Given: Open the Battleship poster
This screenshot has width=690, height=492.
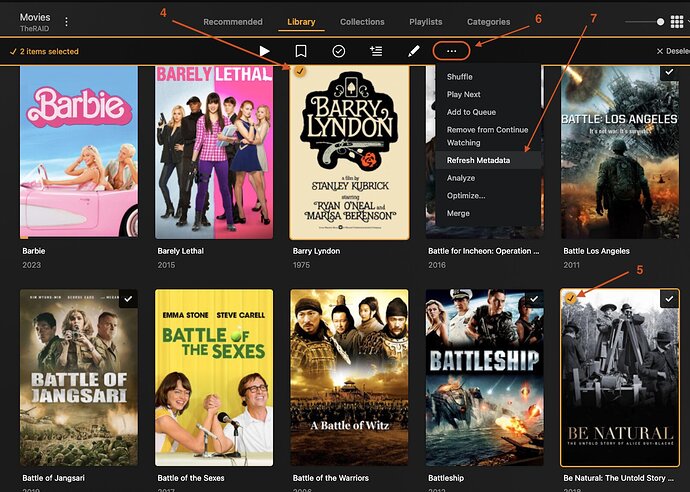Looking at the screenshot, I should click(484, 377).
